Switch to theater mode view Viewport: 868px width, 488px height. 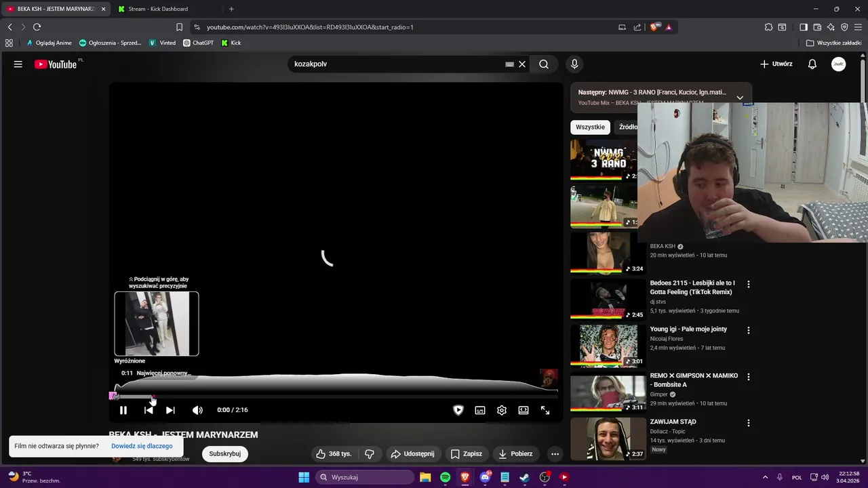[x=524, y=410]
